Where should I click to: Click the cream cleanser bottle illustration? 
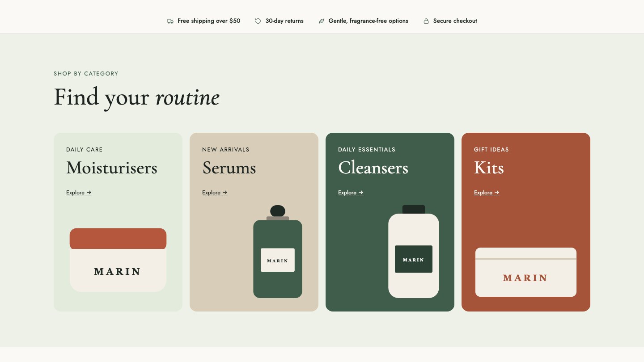pyautogui.click(x=414, y=252)
